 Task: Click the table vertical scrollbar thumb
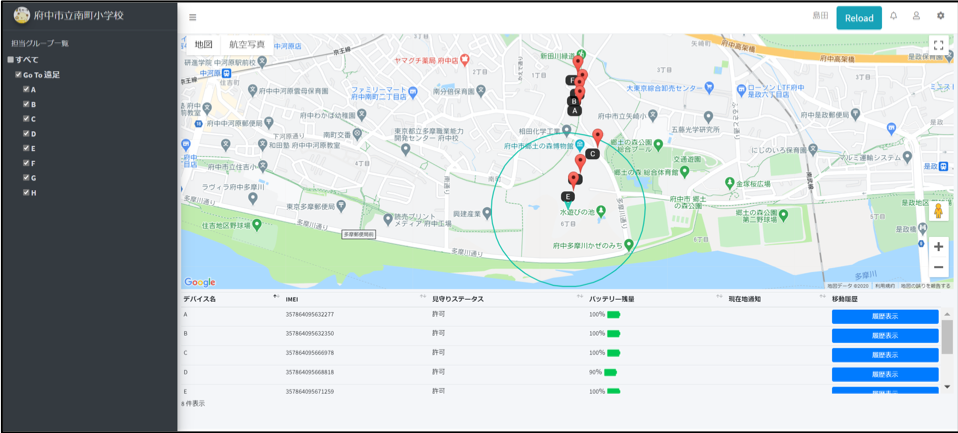tap(947, 336)
